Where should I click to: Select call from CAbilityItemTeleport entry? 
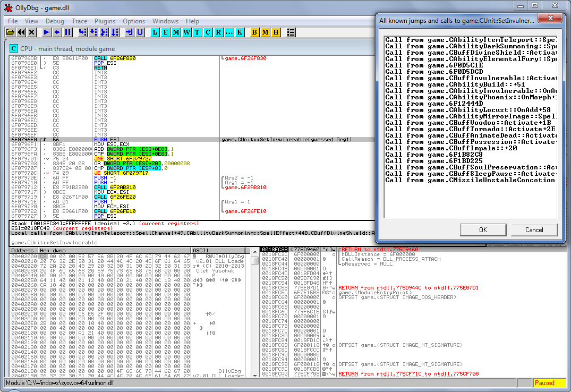[x=471, y=40]
